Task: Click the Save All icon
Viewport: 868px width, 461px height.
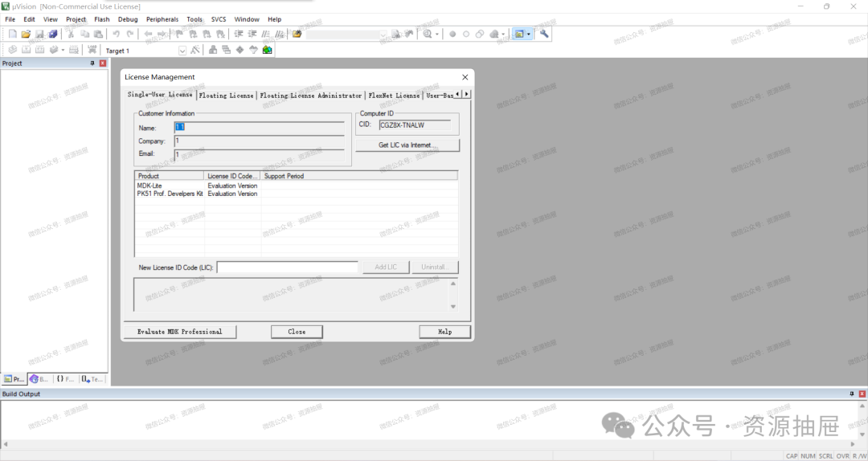Action: (x=52, y=35)
